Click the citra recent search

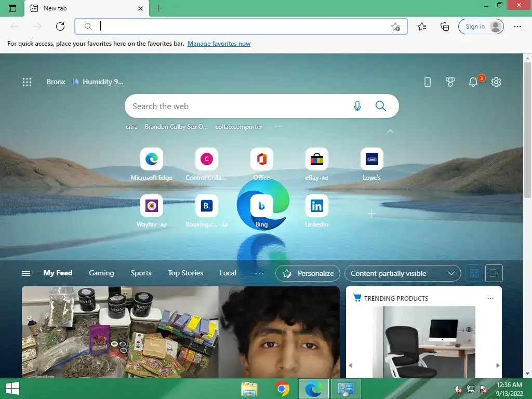pos(131,127)
